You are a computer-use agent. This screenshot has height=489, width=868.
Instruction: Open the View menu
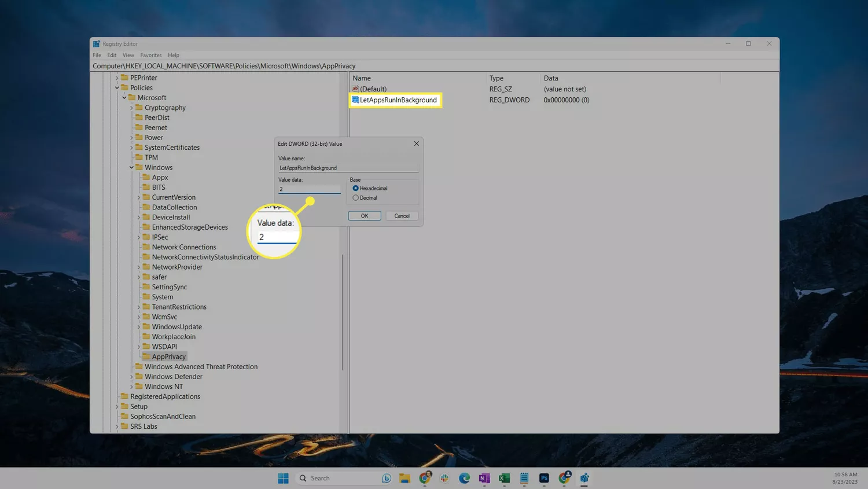[x=128, y=55]
